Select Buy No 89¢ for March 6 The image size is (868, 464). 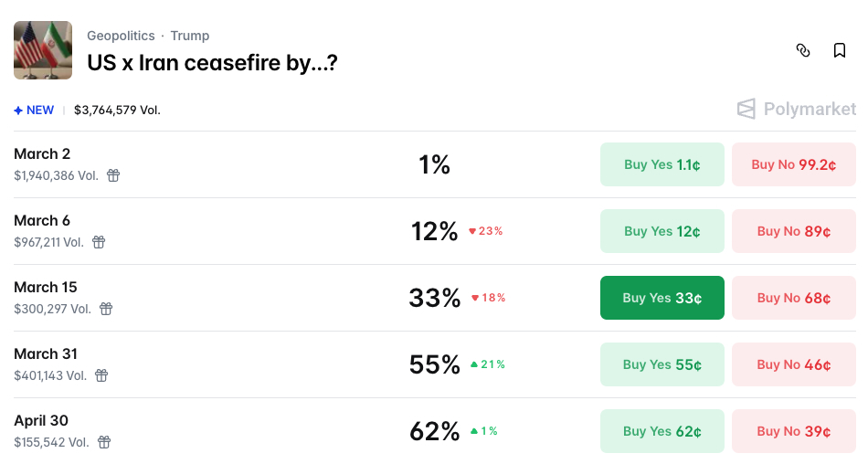pos(793,231)
